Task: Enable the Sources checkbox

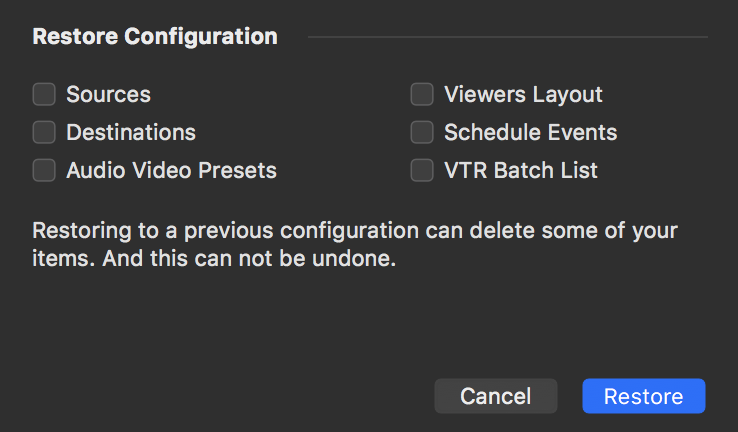Action: pyautogui.click(x=44, y=95)
